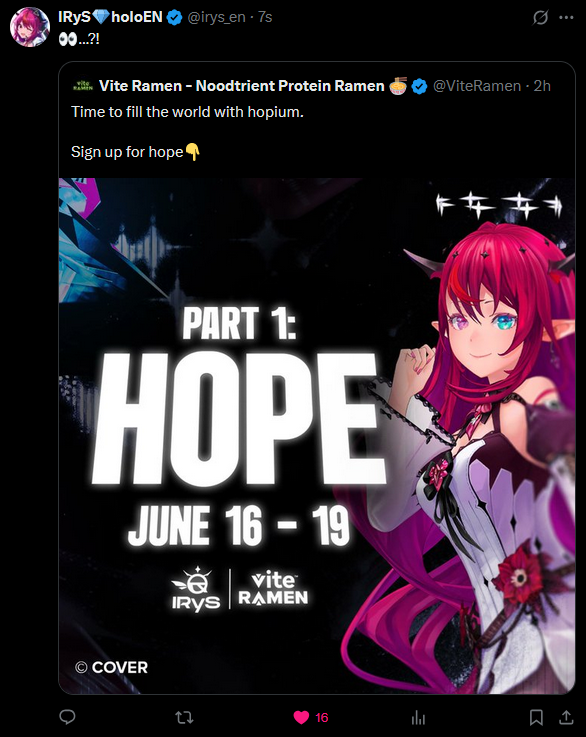
Task: Open the @irys_en handle
Action: [216, 17]
